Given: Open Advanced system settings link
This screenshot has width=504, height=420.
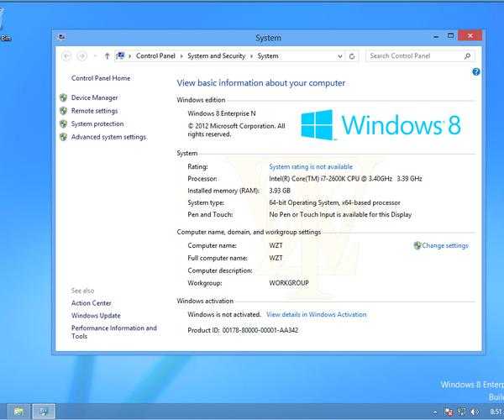Looking at the screenshot, I should coord(108,137).
